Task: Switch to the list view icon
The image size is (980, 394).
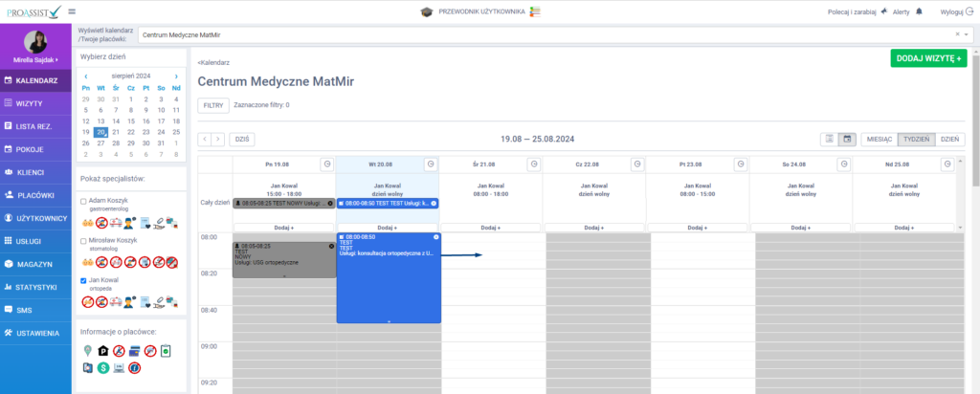Action: point(829,139)
